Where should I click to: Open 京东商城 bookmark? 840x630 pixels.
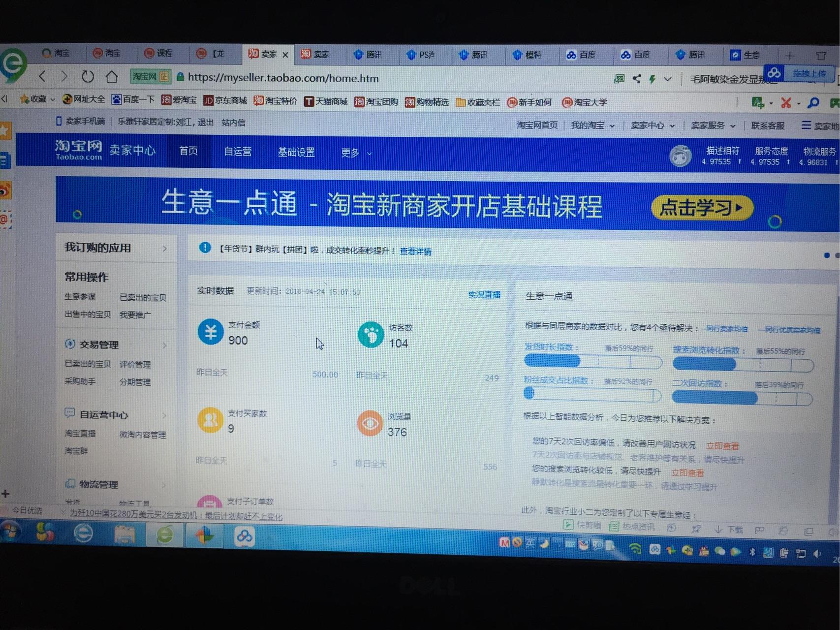225,101
